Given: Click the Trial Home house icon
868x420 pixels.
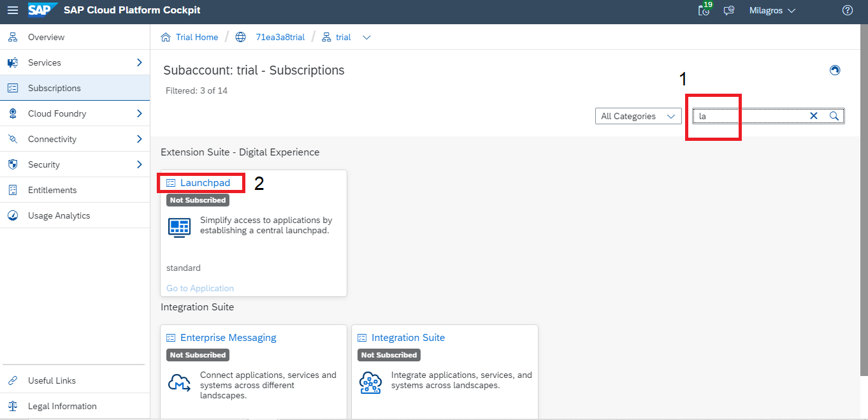Looking at the screenshot, I should [x=166, y=37].
